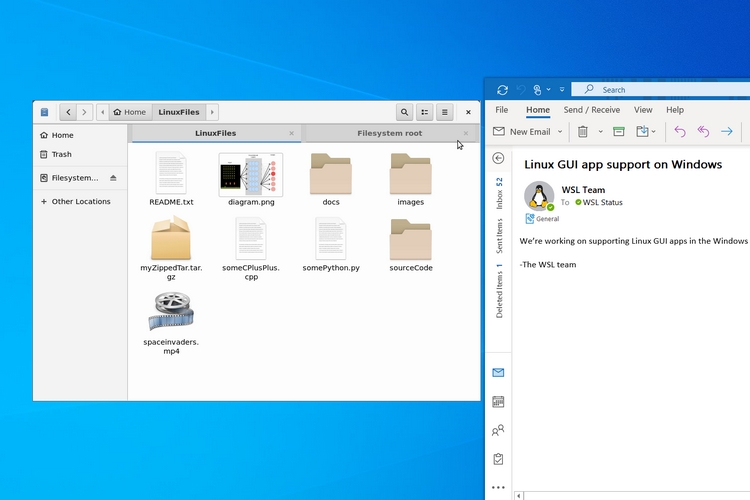Open Calendar from Outlook navigation bar
Screen dimensions: 750x500
(x=498, y=402)
